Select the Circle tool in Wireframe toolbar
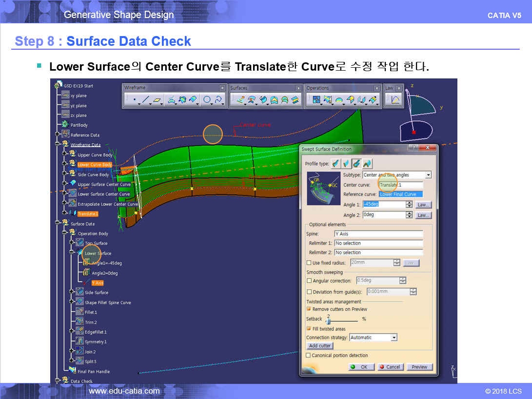The image size is (532, 399). pyautogui.click(x=207, y=100)
